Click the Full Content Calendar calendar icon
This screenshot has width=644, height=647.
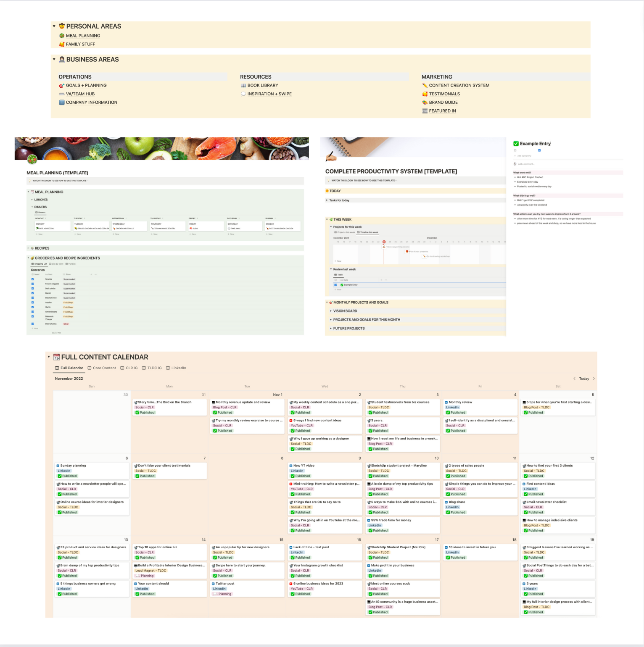pos(56,357)
